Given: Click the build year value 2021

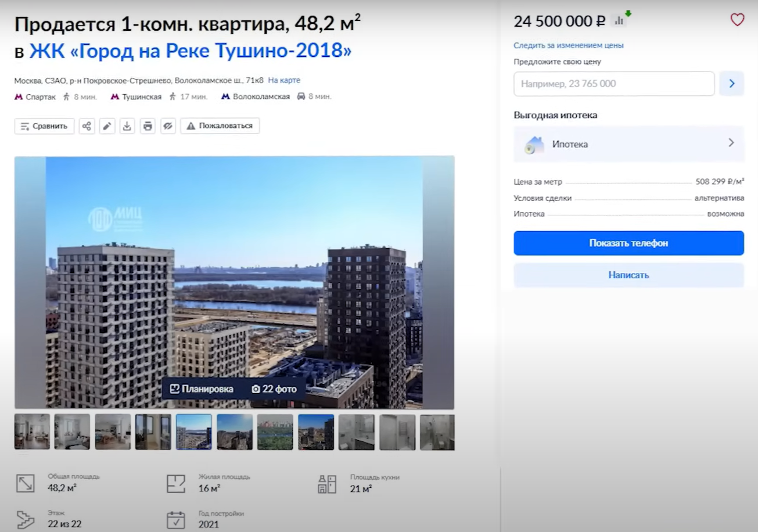Looking at the screenshot, I should click(209, 524).
